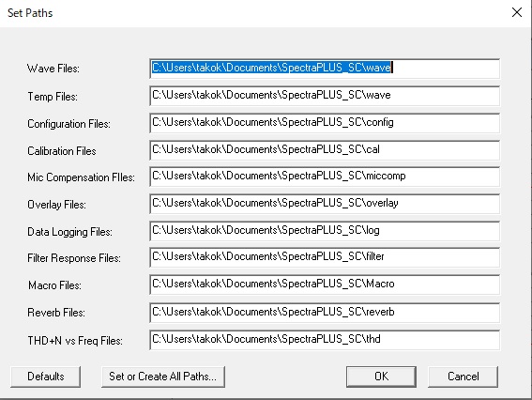Close the Set Paths window
The width and height of the screenshot is (532, 400).
coord(517,12)
